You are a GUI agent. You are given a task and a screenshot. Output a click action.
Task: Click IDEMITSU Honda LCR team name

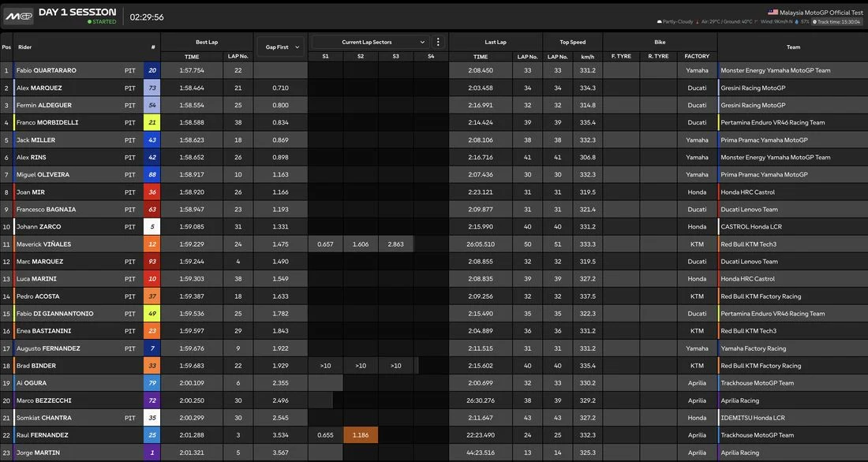[752, 418]
